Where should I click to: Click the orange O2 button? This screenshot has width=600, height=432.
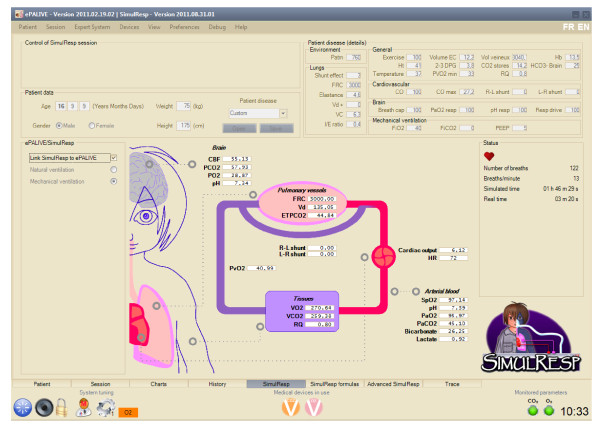(x=128, y=412)
